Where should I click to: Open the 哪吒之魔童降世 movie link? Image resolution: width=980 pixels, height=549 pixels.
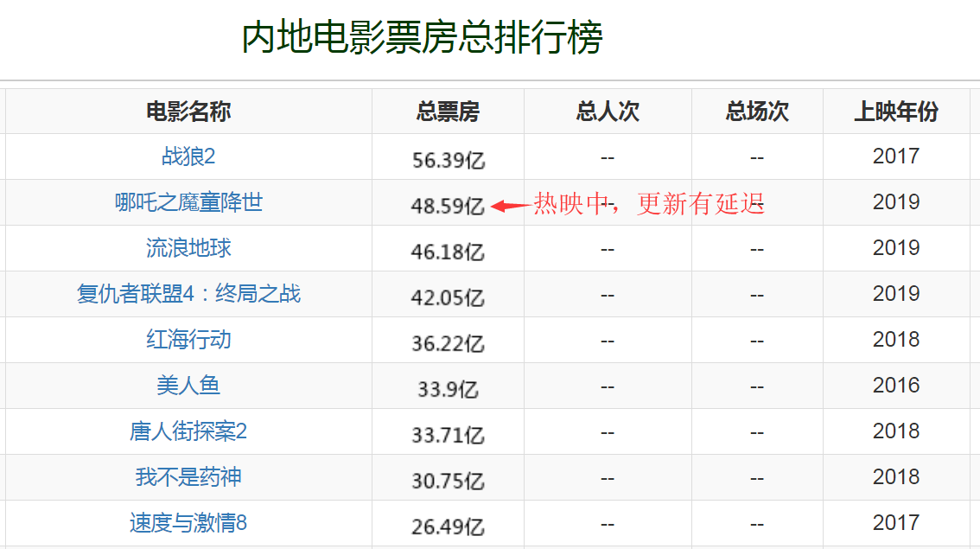pyautogui.click(x=188, y=202)
